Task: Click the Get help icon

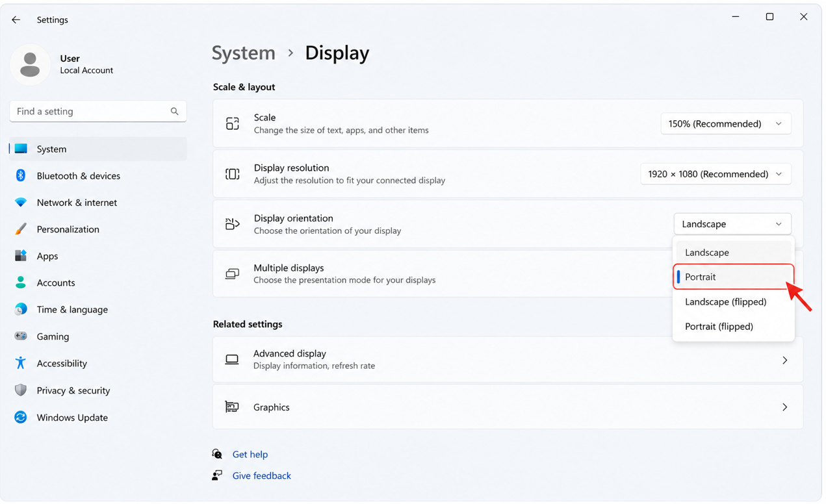Action: click(217, 454)
